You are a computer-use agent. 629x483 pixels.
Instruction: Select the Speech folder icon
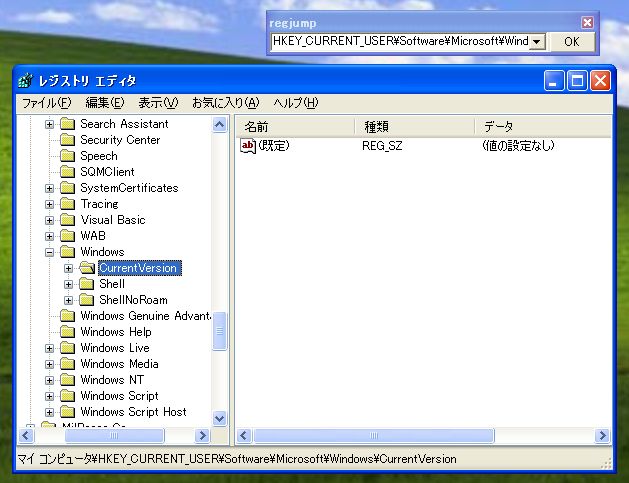point(67,156)
